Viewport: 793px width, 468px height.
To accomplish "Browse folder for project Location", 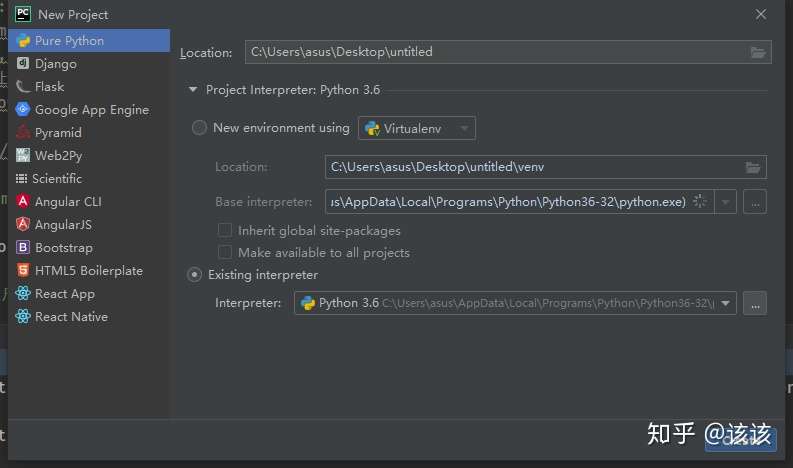I will 757,52.
